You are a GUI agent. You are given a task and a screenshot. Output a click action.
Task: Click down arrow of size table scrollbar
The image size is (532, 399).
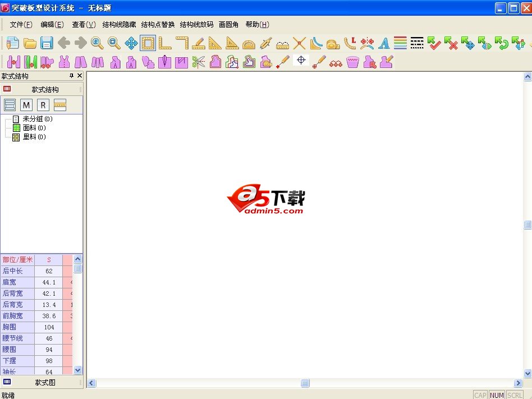pos(78,370)
